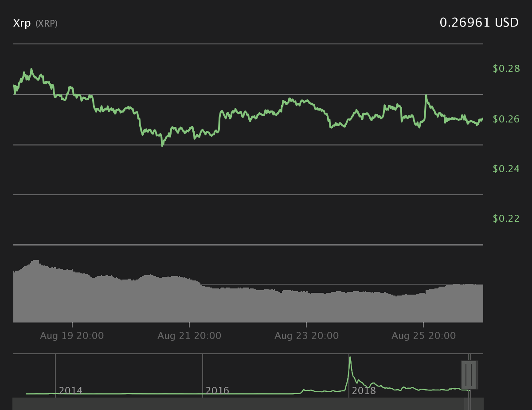This screenshot has width=532, height=410.
Task: Click the 2014 marker in the overview timeline
Action: click(x=70, y=391)
